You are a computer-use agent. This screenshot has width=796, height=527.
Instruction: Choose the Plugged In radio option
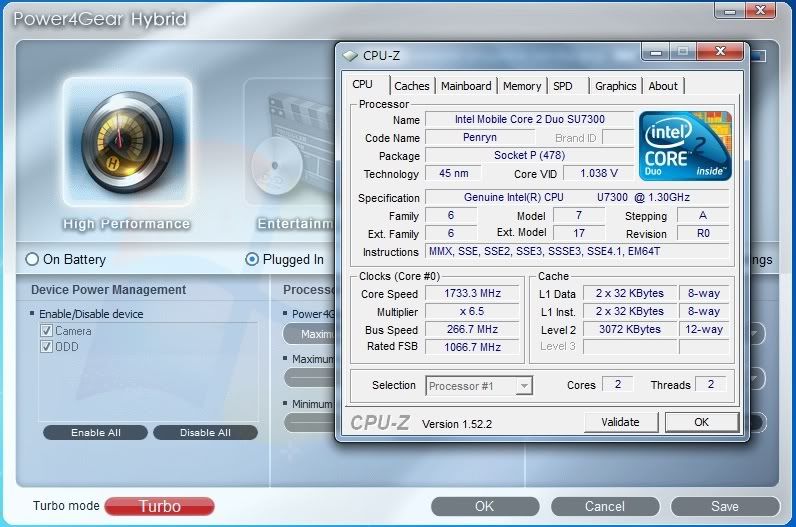click(252, 259)
